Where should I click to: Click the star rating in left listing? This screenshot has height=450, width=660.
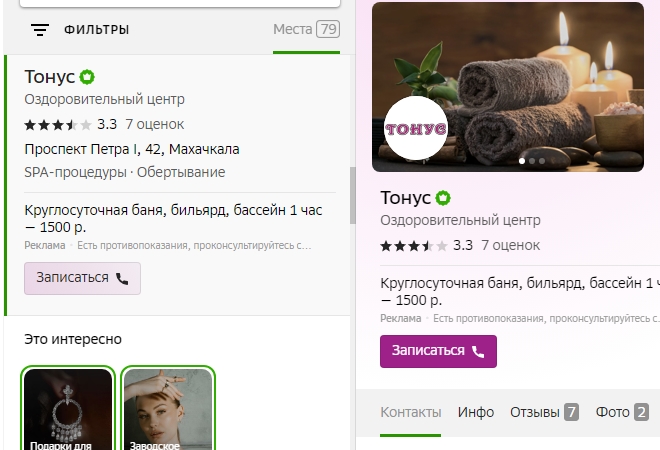58,125
